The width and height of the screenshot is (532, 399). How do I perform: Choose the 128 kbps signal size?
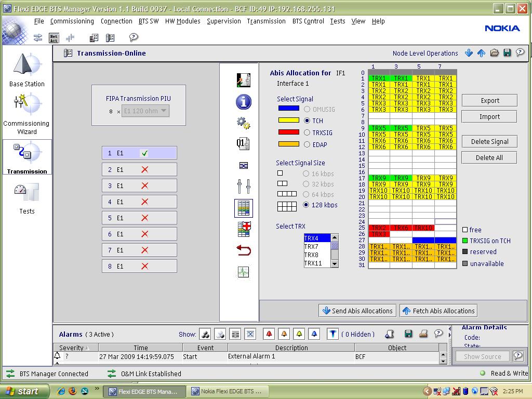307,205
